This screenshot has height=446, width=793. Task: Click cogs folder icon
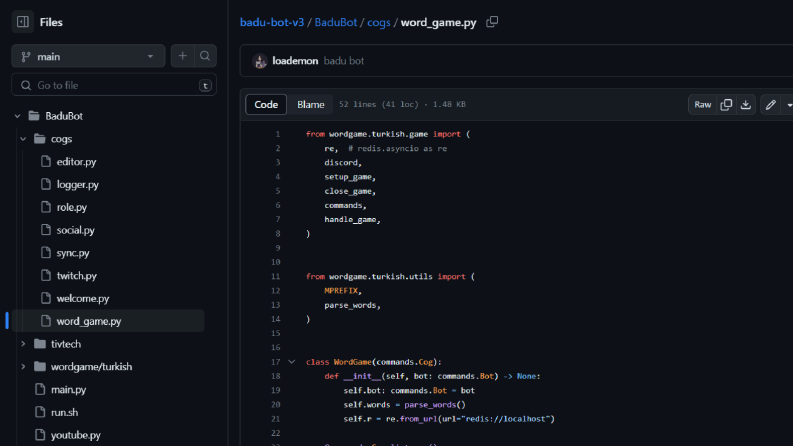click(39, 139)
